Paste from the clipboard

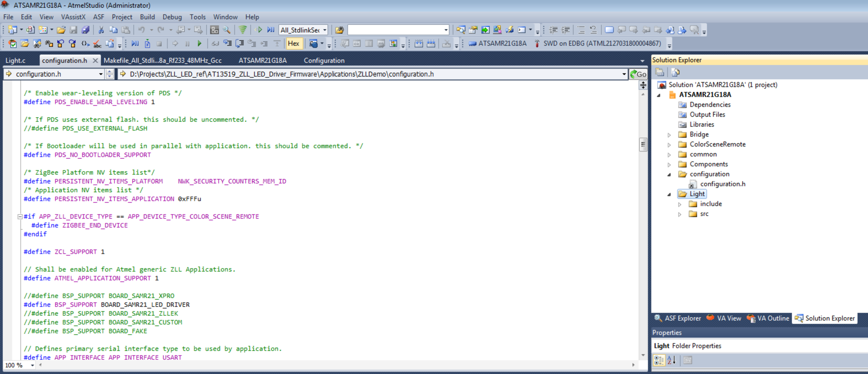[126, 30]
